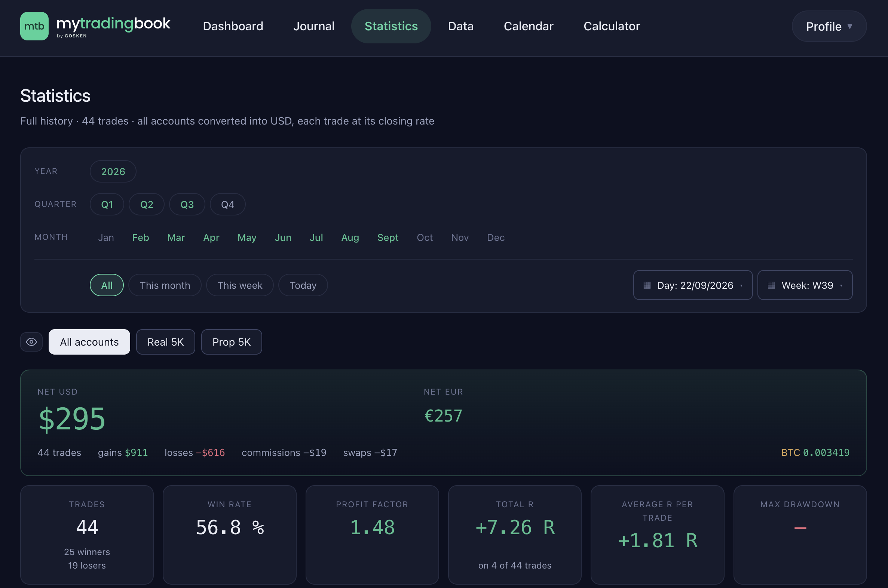Filter statistics to Today

303,285
